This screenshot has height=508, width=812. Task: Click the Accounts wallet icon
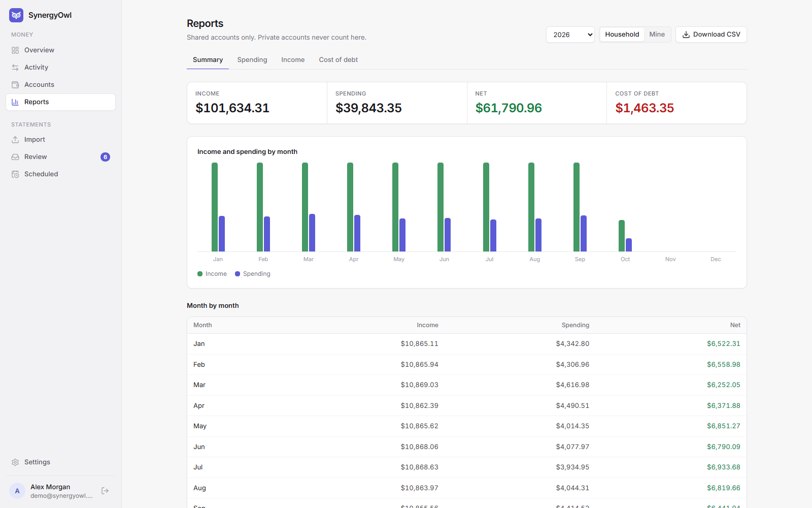coord(15,85)
